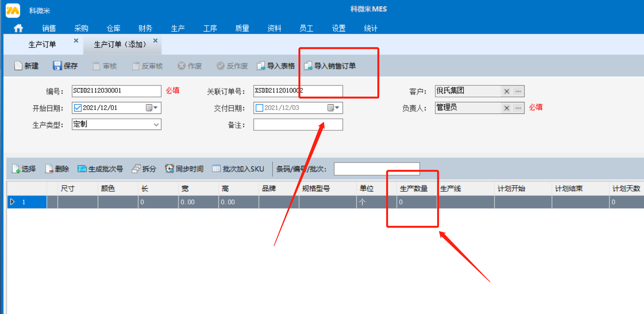This screenshot has height=314, width=644.
Task: Clear the 客户 field with X button
Action: click(x=506, y=91)
